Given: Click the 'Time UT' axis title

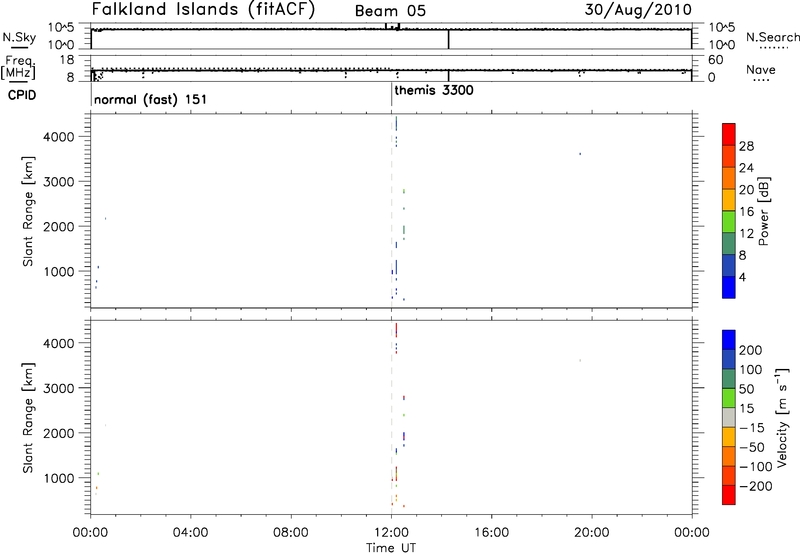Looking at the screenshot, I should [391, 548].
